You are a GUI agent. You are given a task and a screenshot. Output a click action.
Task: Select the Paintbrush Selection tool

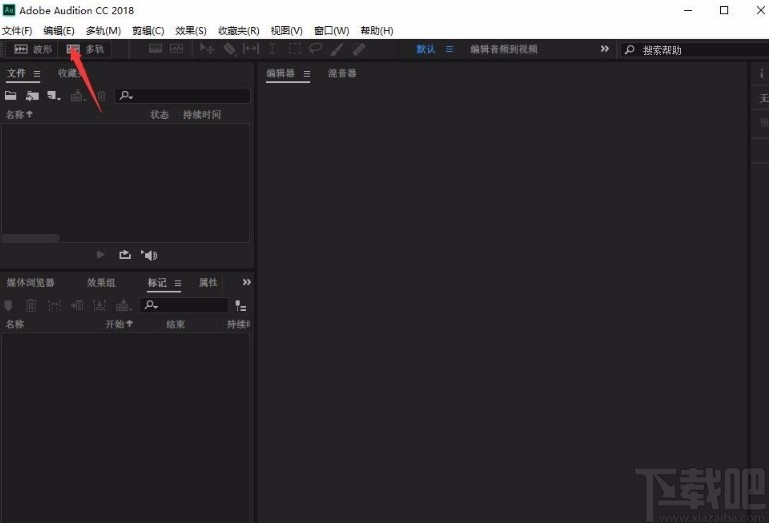tap(337, 49)
